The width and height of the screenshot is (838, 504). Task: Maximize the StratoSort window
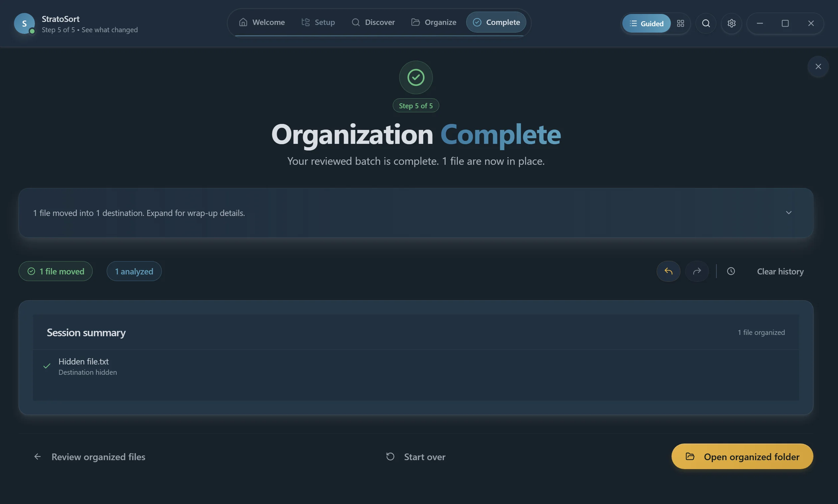[785, 24]
